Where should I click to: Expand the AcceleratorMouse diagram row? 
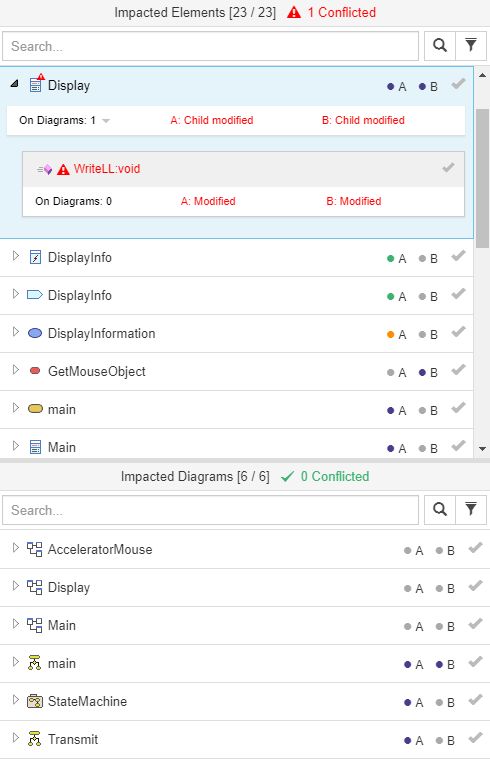coord(15,547)
